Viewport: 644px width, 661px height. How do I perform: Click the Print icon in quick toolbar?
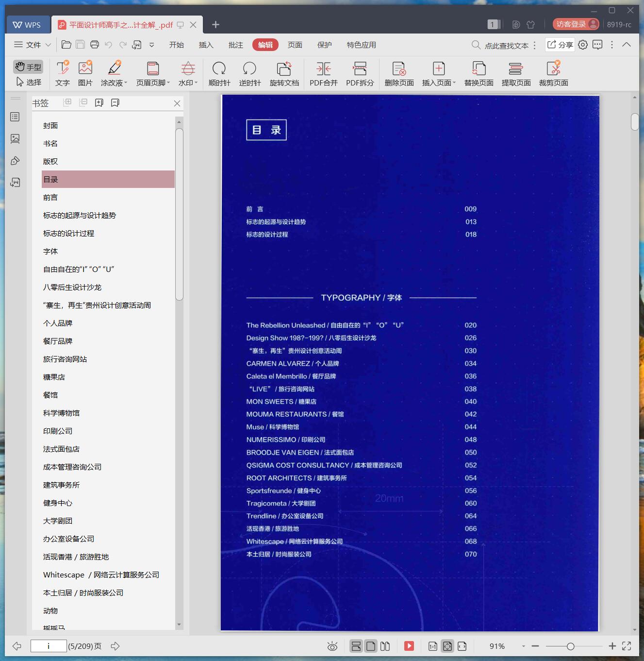(x=95, y=45)
